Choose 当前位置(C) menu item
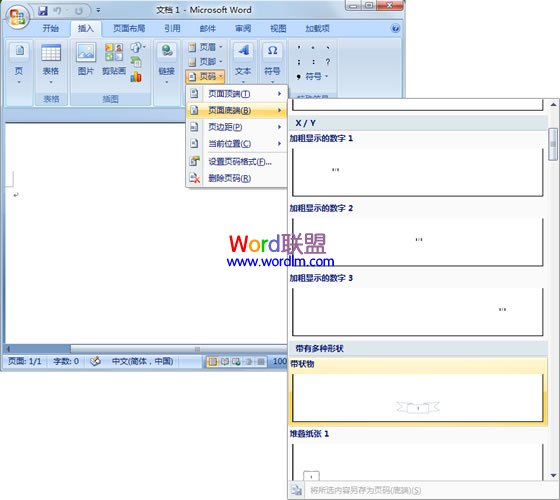 (236, 144)
